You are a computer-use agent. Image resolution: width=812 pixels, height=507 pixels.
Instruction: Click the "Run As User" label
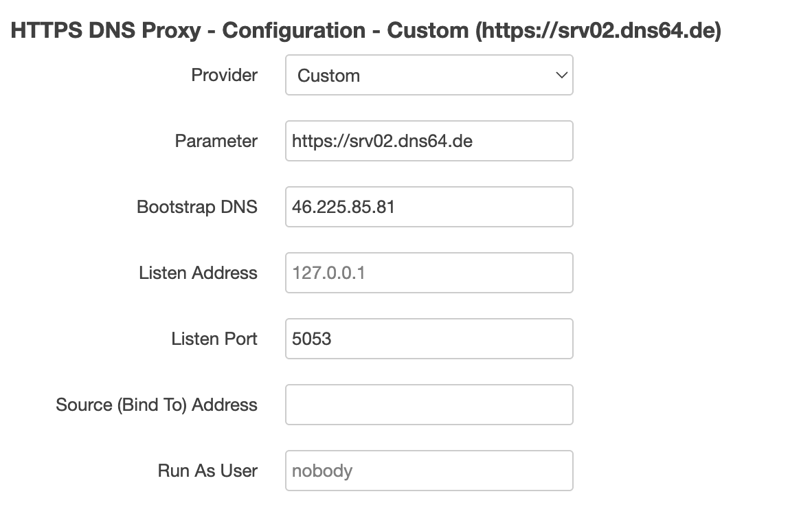207,471
